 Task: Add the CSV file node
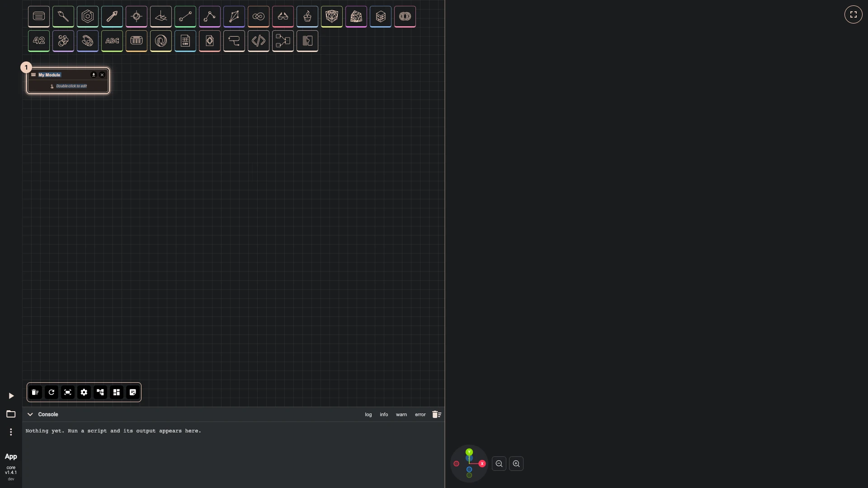coord(185,41)
